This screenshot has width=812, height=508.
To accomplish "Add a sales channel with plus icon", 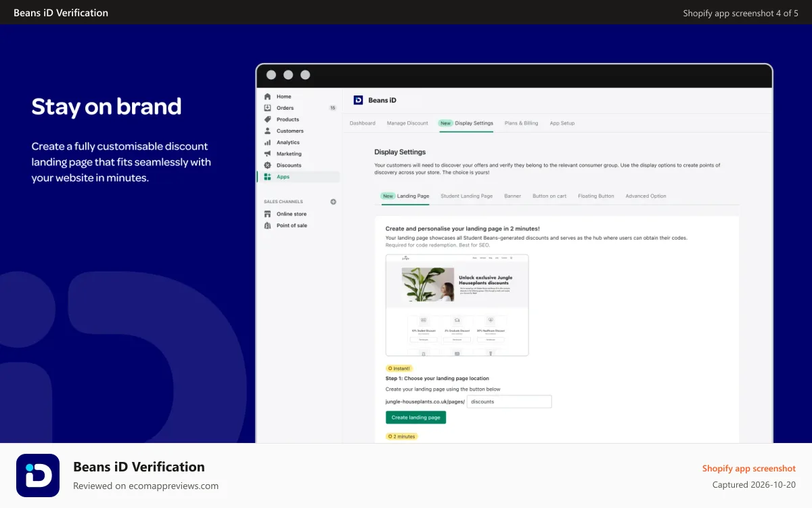I will pyautogui.click(x=333, y=202).
